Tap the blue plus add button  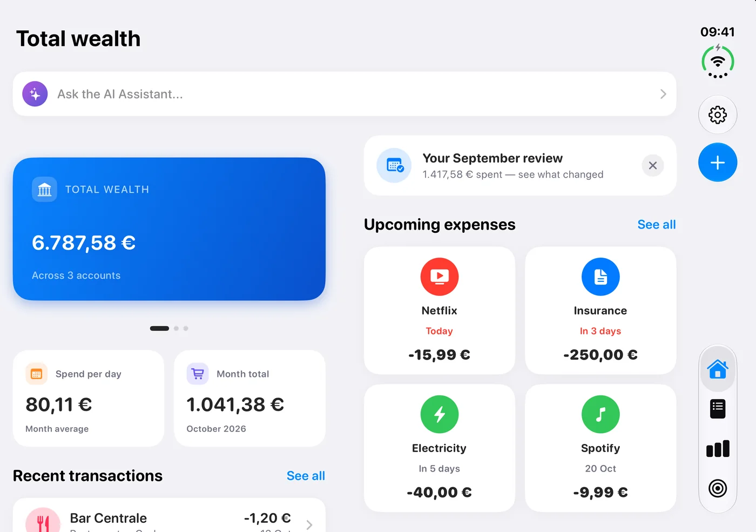point(718,163)
